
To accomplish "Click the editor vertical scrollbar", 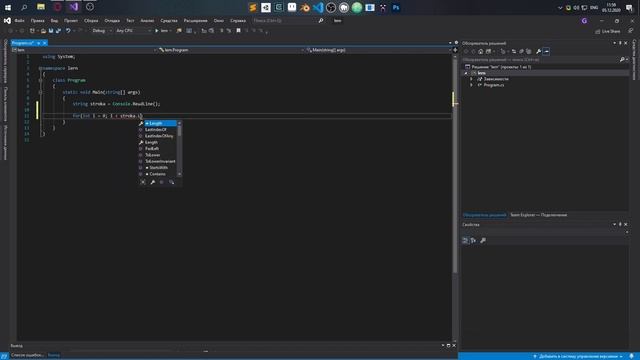I will tap(455, 163).
